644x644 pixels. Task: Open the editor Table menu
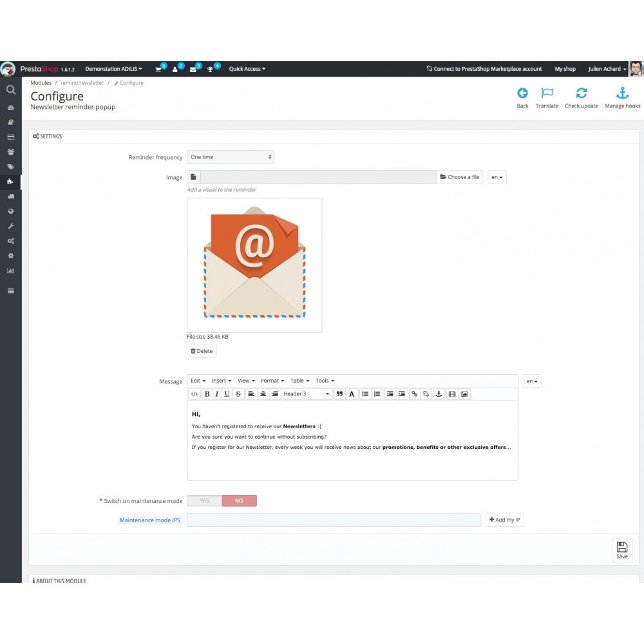pyautogui.click(x=300, y=381)
